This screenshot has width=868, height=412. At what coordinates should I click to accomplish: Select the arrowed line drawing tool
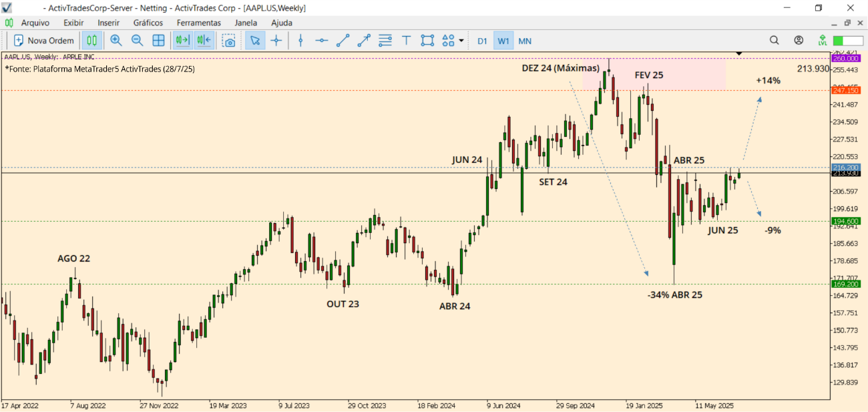(364, 40)
